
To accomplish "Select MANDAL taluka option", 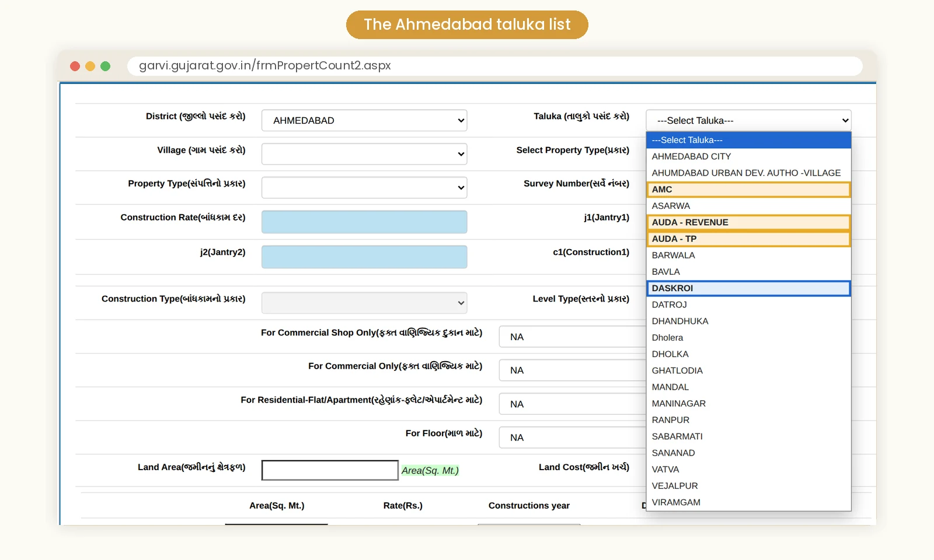I will (748, 387).
